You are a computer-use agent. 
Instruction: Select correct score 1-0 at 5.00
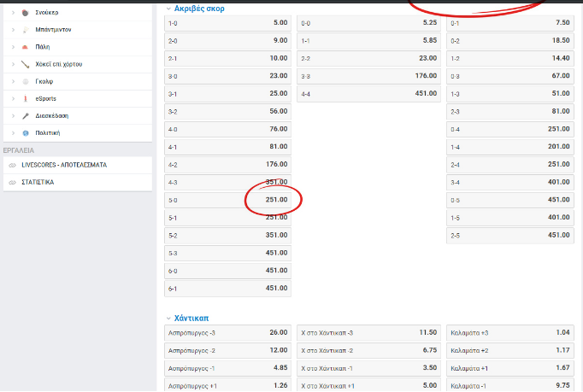228,23
